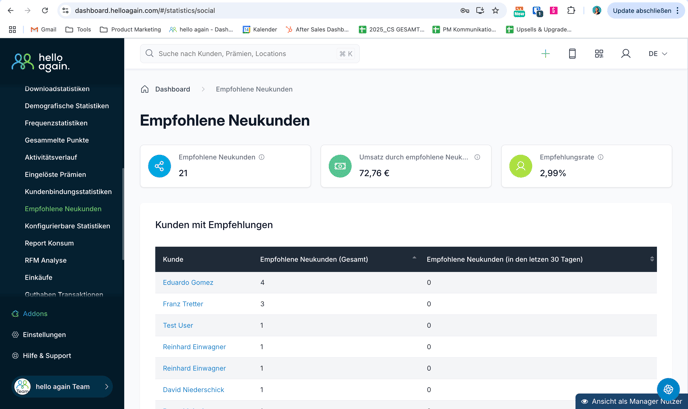Open the user account icon
This screenshot has height=409, width=688.
pos(626,54)
